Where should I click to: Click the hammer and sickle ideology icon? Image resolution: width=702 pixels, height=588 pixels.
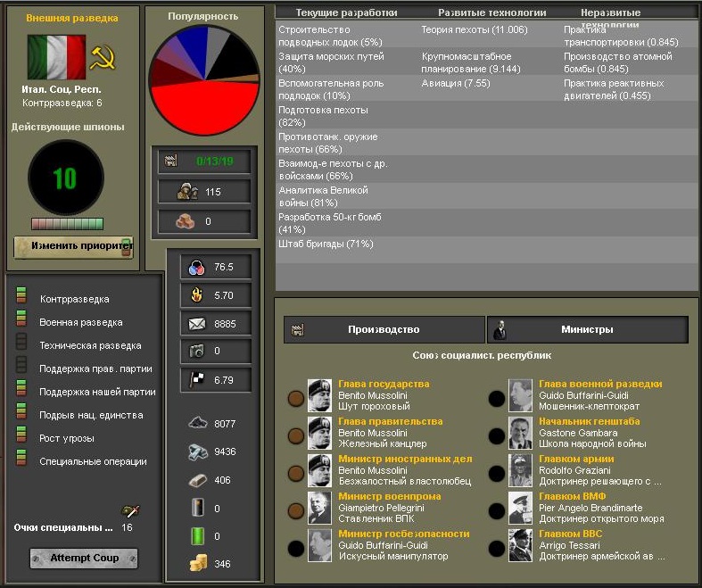coord(103,58)
